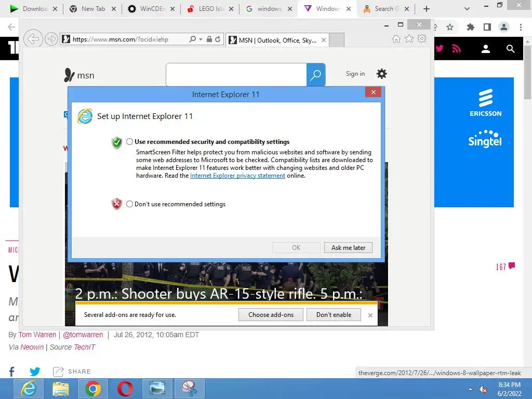Open IE Tools gear icon
This screenshot has width=532, height=399.
[422, 38]
